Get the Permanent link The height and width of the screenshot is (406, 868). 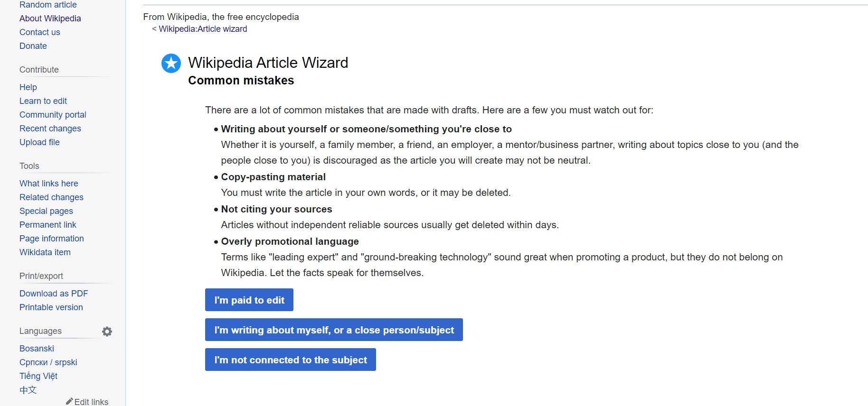point(47,225)
